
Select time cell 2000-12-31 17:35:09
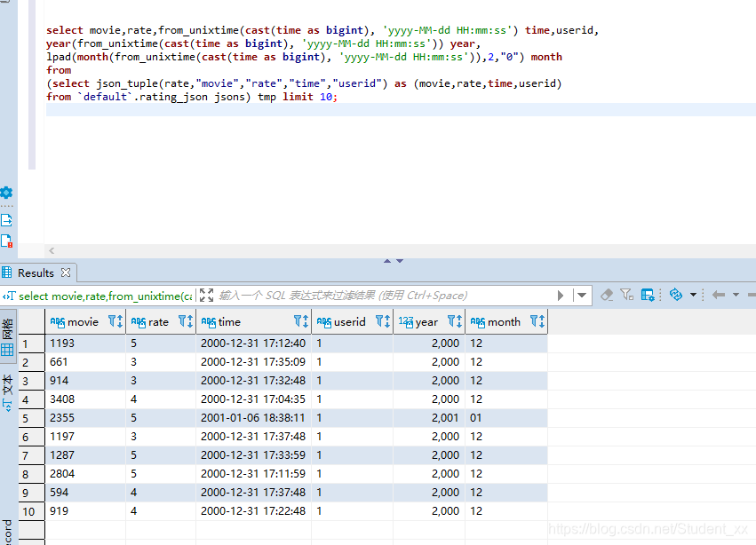(253, 362)
